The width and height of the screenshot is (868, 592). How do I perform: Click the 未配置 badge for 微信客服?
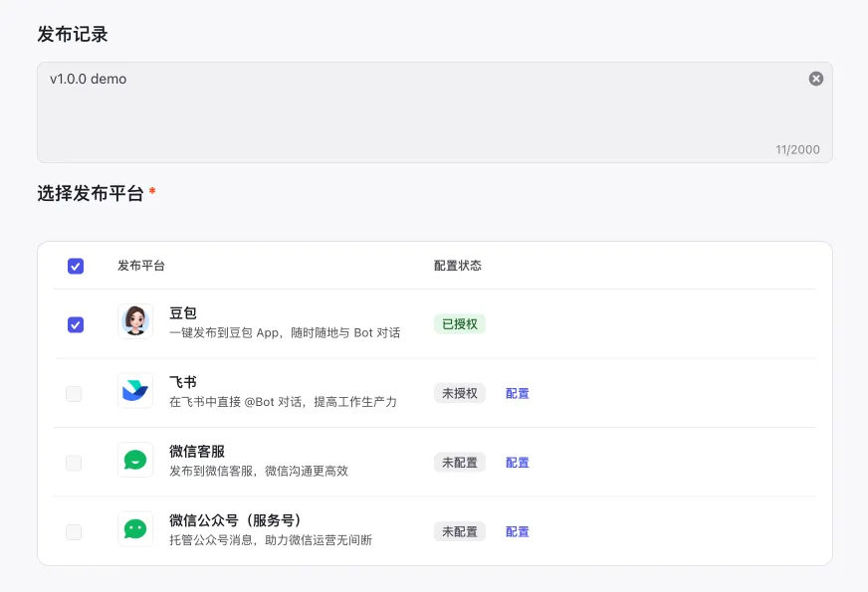click(x=460, y=463)
